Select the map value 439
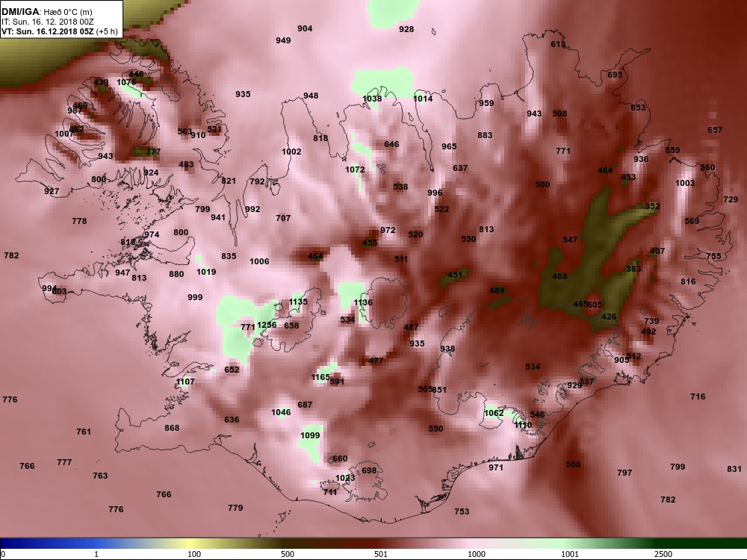Viewport: 747px width, 560px height. coord(101,82)
